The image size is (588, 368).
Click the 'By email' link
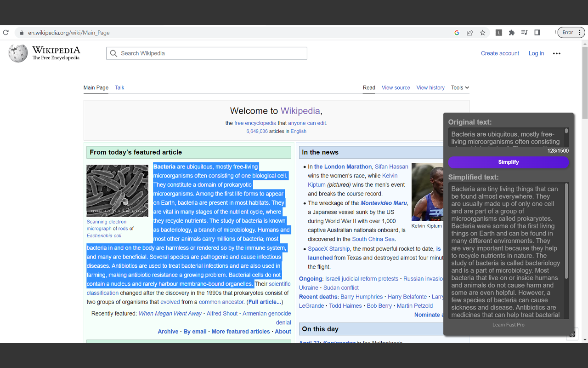pos(195,331)
